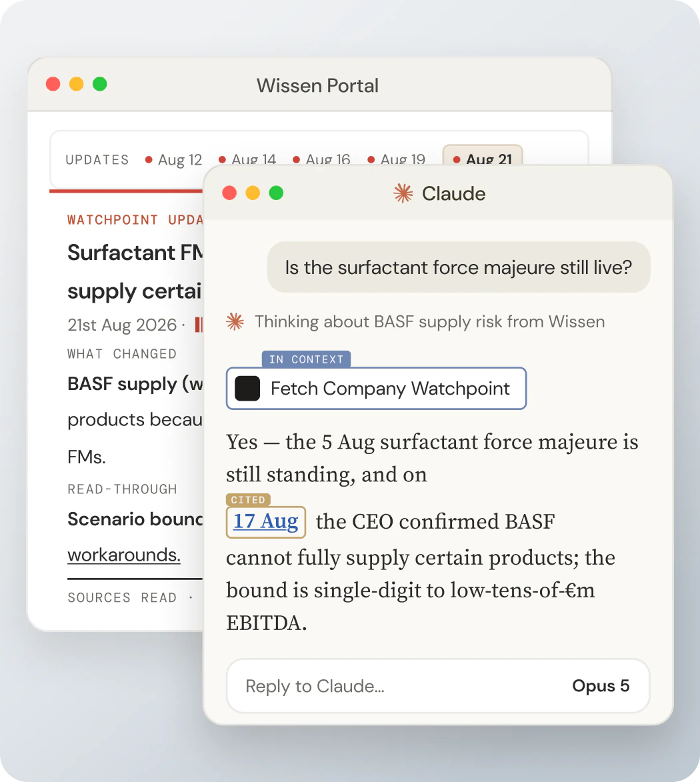Viewport: 700px width, 782px height.
Task: Click the IN CONTEXT badge
Action: click(x=306, y=359)
